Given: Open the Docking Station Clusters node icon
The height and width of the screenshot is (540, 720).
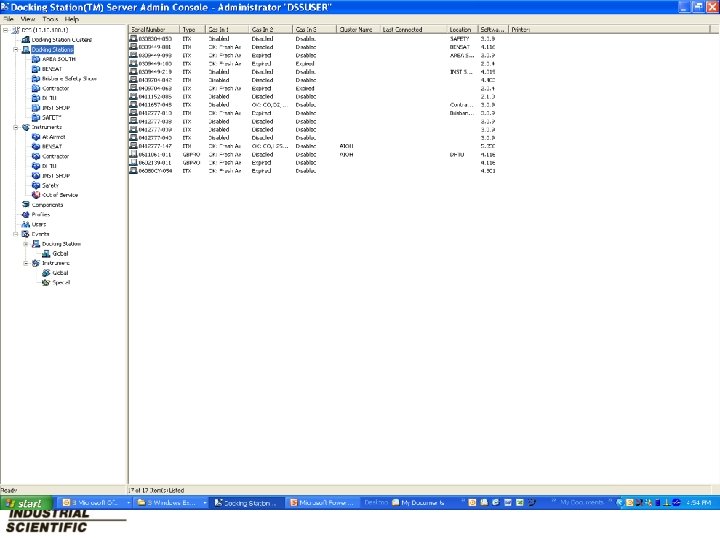Looking at the screenshot, I should [x=26, y=39].
